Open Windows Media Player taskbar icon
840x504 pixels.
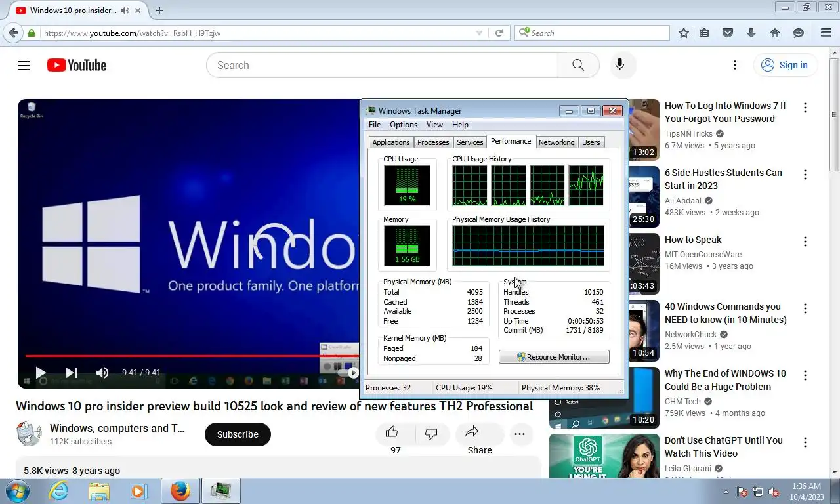(138, 491)
